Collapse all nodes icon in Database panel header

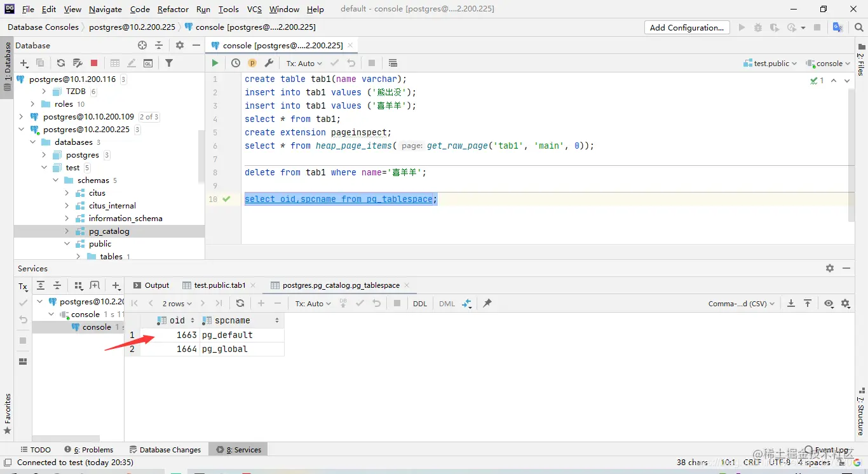pyautogui.click(x=159, y=45)
